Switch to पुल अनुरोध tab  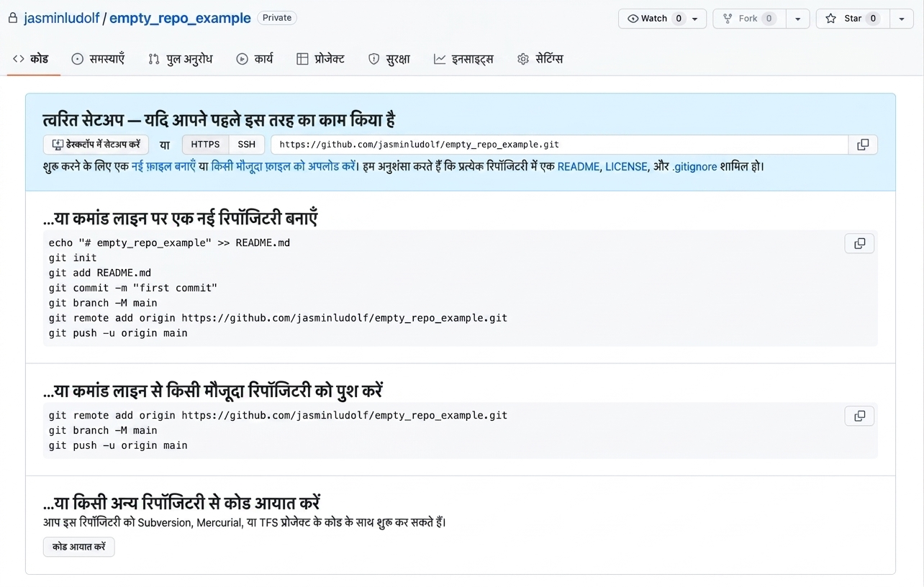click(180, 59)
